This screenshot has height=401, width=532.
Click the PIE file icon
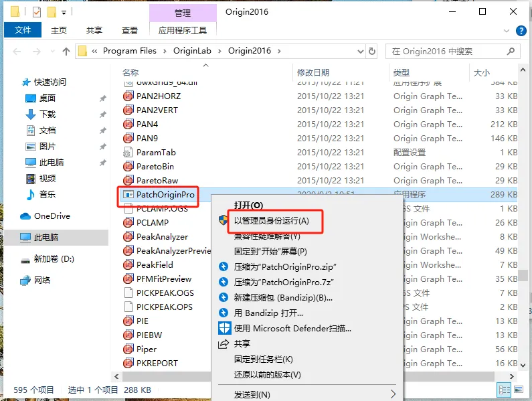pyautogui.click(x=128, y=321)
